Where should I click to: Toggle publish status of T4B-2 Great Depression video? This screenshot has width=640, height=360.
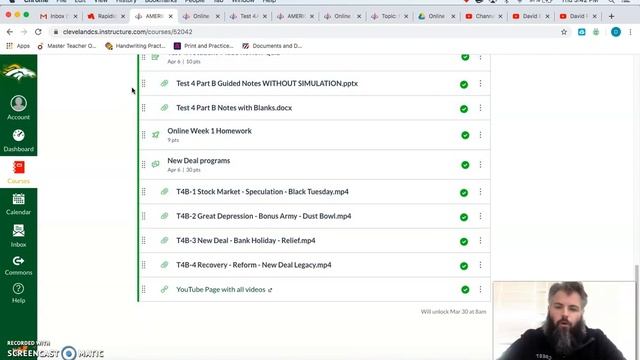coord(464,217)
